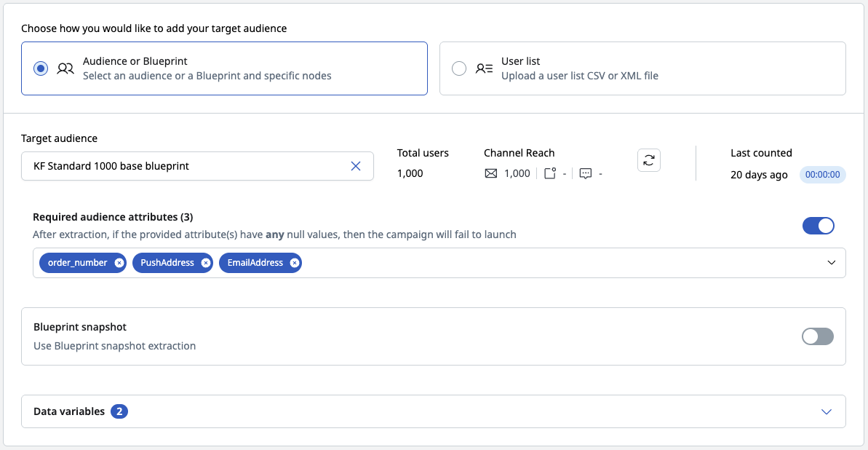
Task: Remove the order_number attribute chip
Action: pyautogui.click(x=119, y=263)
